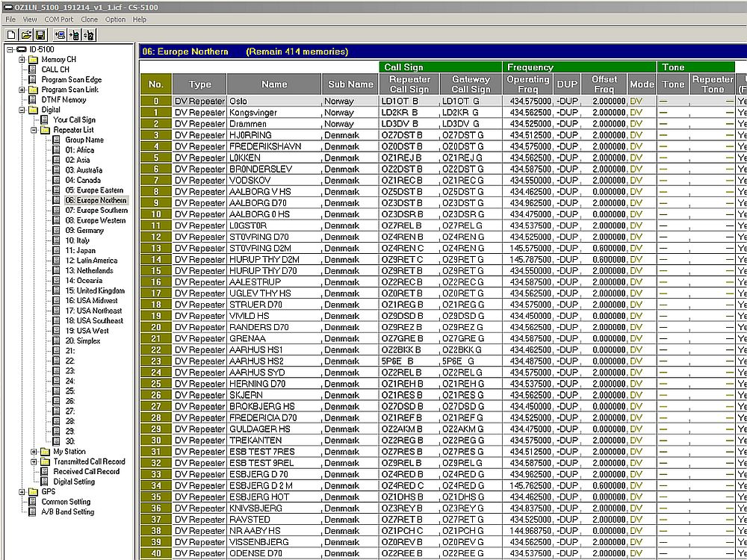Open the File menu
The width and height of the screenshot is (747, 560).
click(10, 19)
